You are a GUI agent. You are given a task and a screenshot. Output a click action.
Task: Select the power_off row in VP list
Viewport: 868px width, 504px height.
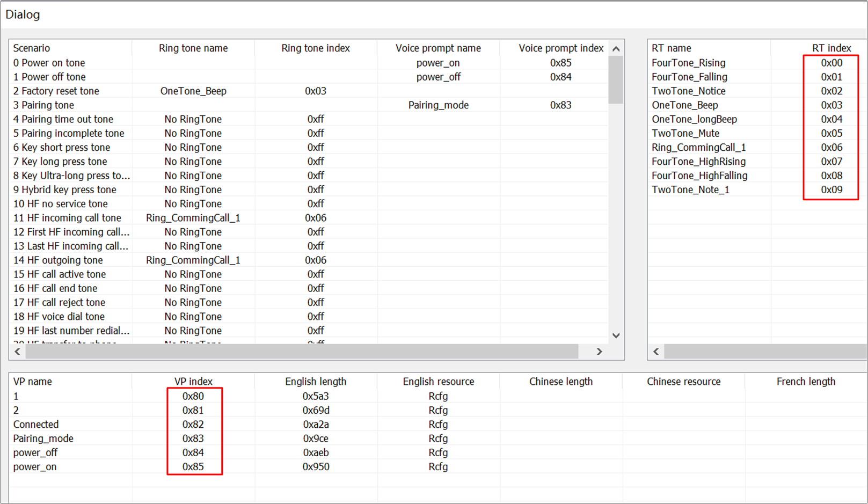click(x=438, y=452)
